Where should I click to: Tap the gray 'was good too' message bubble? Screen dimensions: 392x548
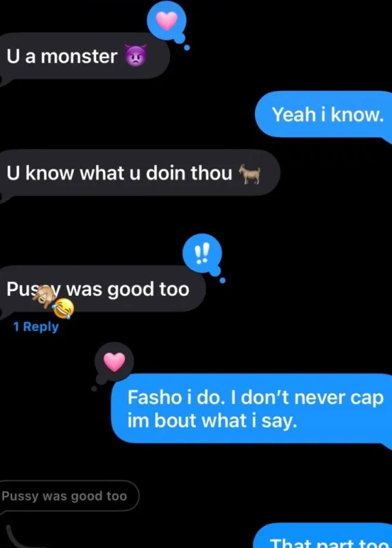click(103, 288)
